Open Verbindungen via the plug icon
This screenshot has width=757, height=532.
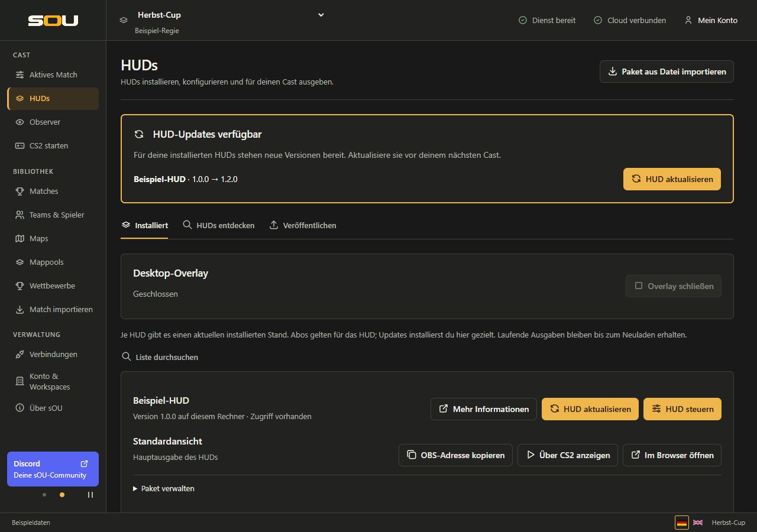(20, 355)
